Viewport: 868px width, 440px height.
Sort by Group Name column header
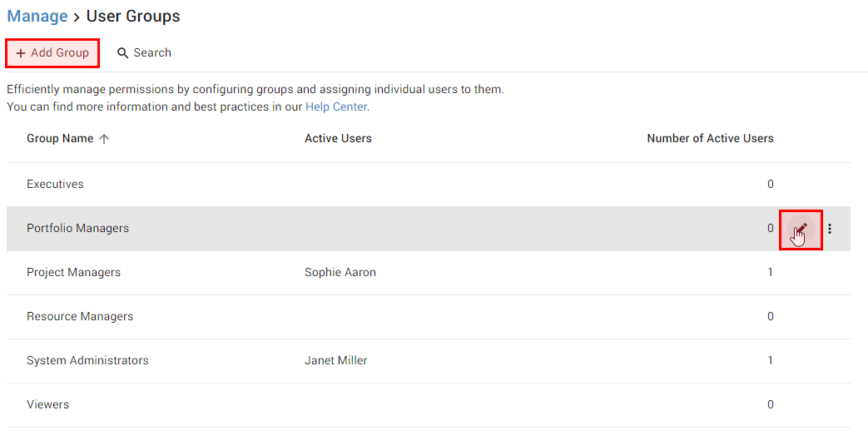pos(60,138)
